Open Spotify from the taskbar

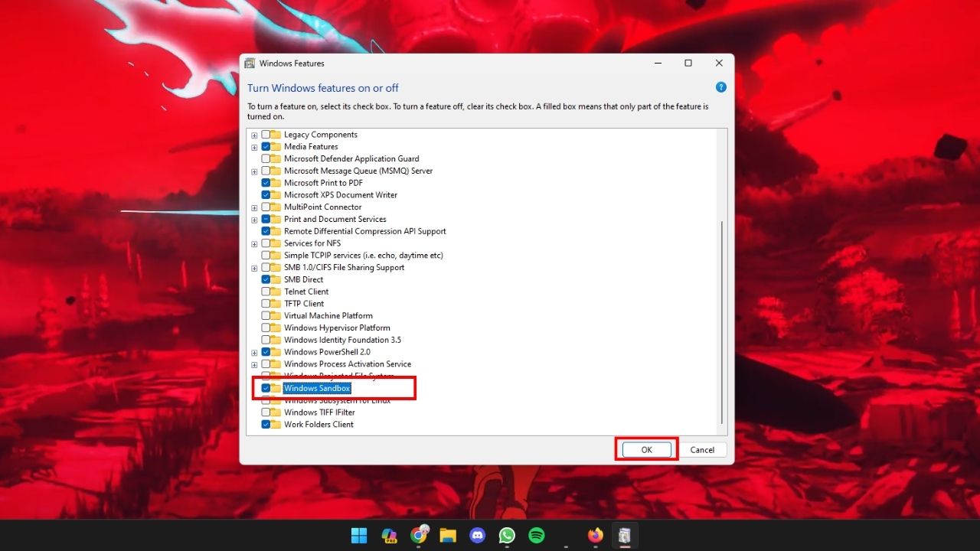click(537, 536)
